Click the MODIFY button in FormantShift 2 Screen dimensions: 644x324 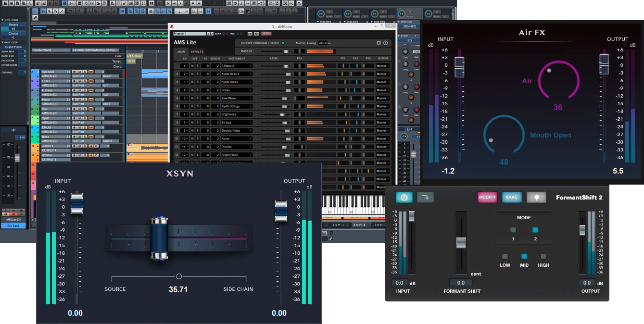click(487, 197)
